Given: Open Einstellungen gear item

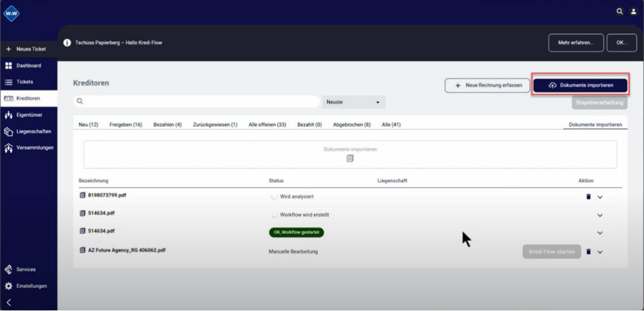Looking at the screenshot, I should tap(29, 286).
